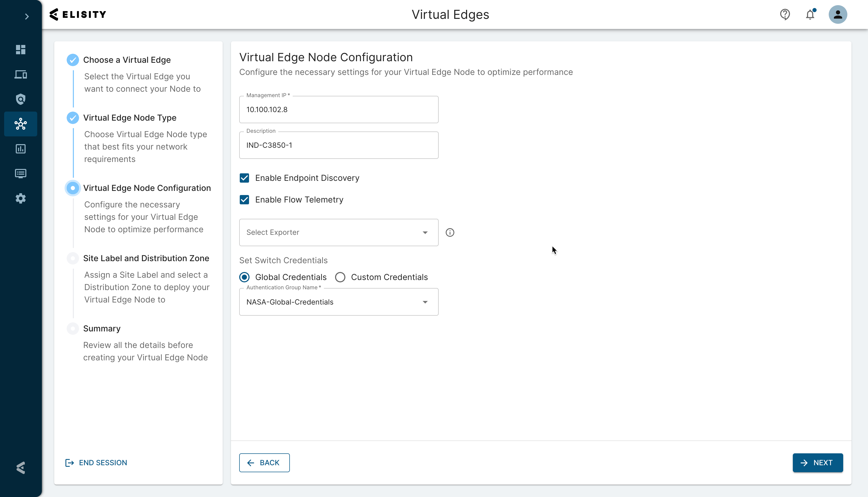The image size is (868, 497).
Task: Click the devices icon in sidebar
Action: (20, 74)
